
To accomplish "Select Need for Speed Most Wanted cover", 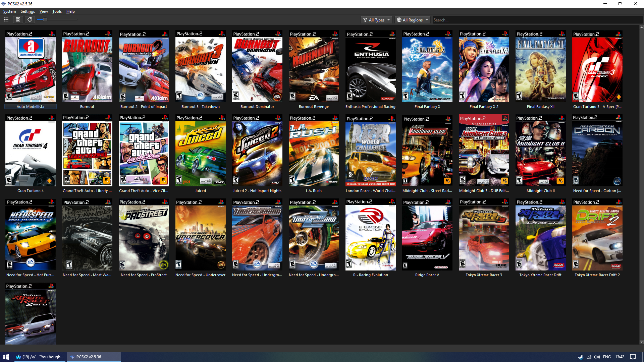I will coord(87,235).
